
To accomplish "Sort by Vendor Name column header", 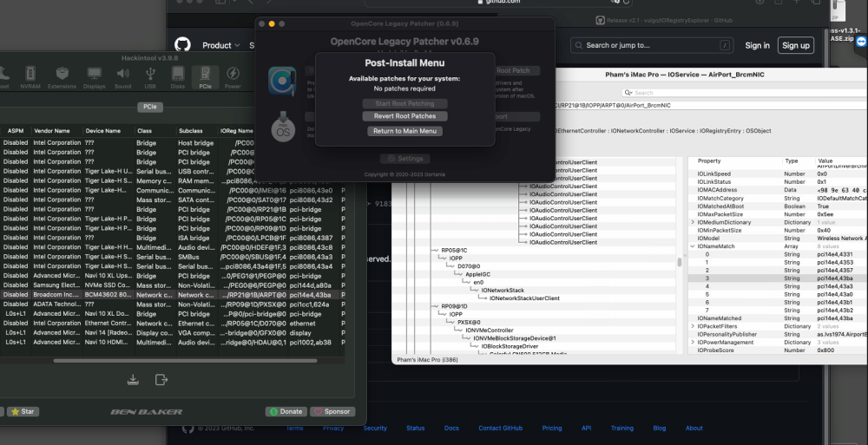I will (x=51, y=131).
